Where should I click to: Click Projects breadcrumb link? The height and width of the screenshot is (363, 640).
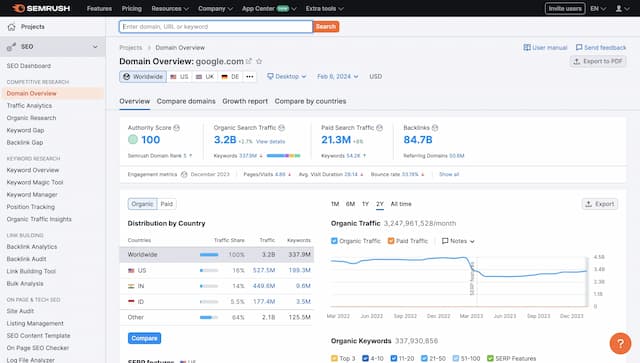click(x=131, y=48)
